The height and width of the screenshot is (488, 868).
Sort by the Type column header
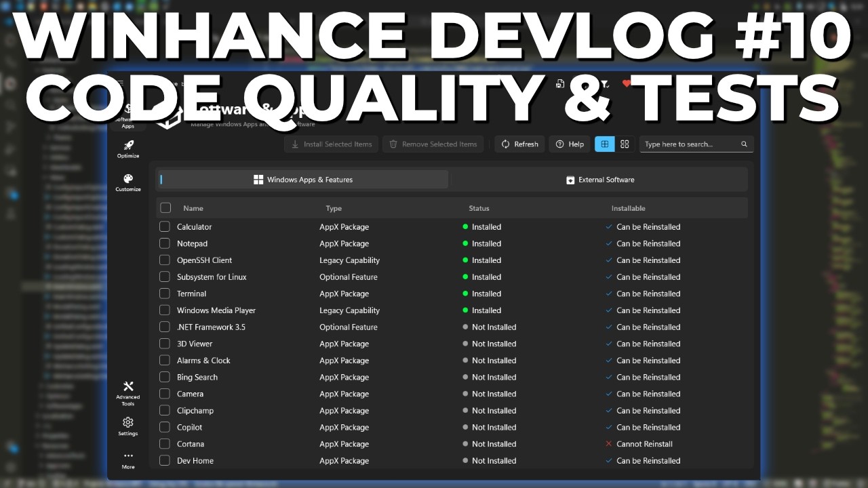pyautogui.click(x=334, y=208)
